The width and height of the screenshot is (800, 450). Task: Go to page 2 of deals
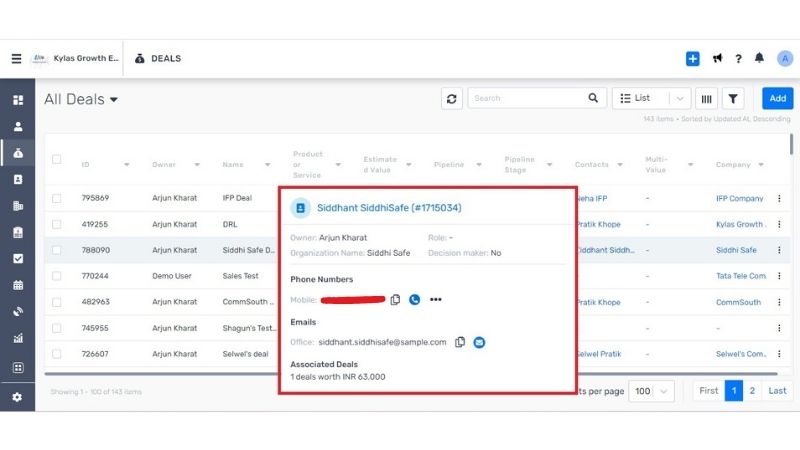[x=752, y=391]
